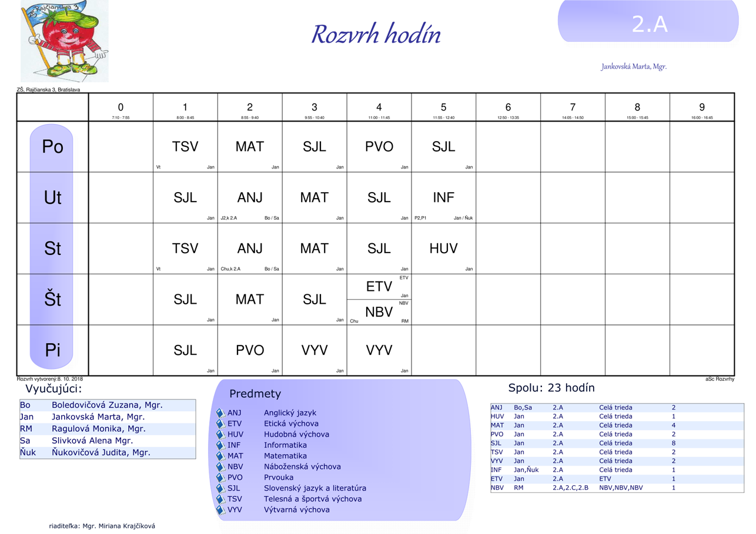Click the book icon next to ETV
Viewport: 756px width, 534px height.
221,424
